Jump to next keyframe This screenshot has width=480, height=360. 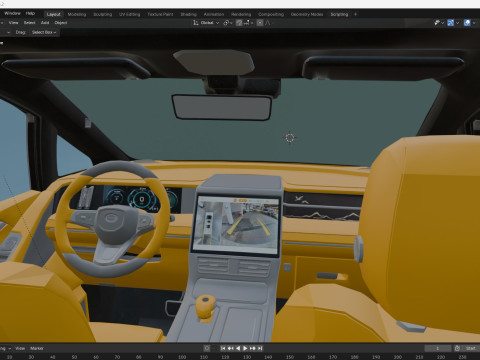tap(252, 348)
